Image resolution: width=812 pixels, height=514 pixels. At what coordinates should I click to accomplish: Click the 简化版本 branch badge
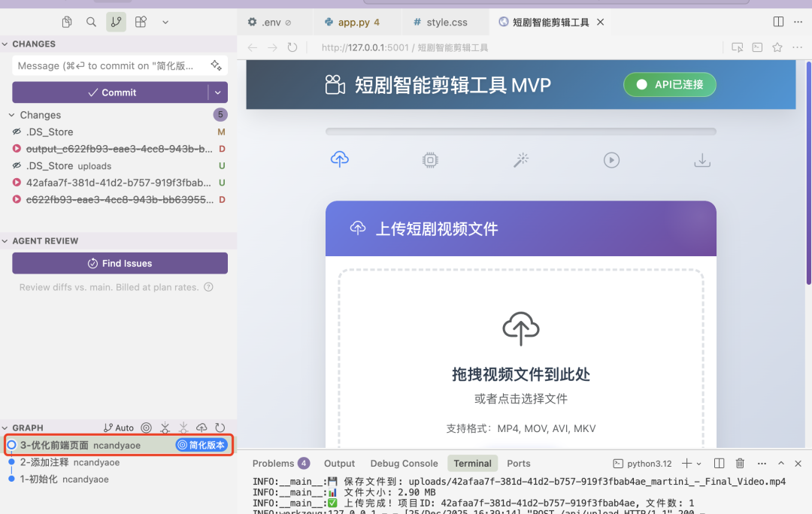pos(201,445)
